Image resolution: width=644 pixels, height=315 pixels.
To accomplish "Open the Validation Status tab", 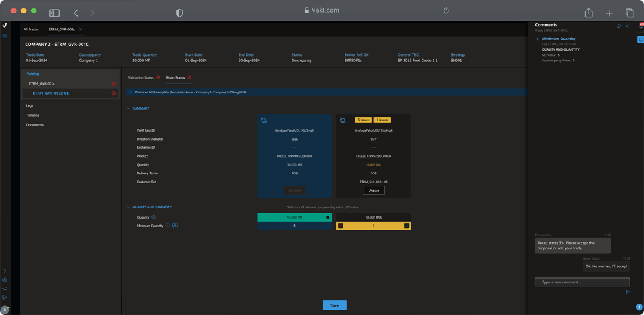I will coord(141,77).
